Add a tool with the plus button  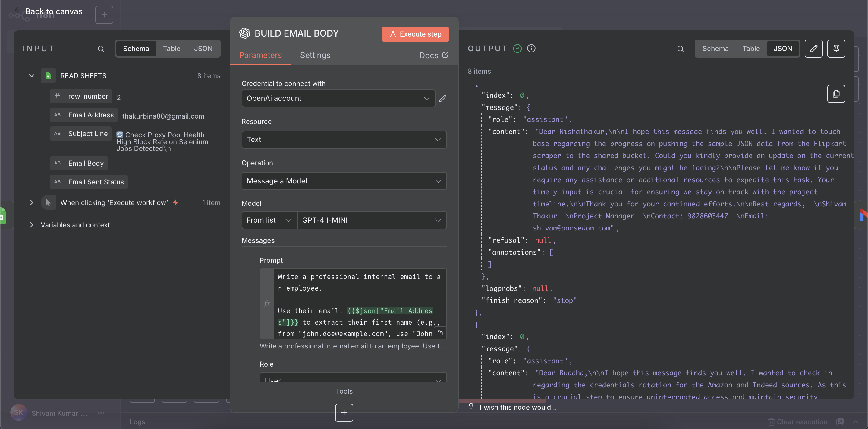pos(344,412)
